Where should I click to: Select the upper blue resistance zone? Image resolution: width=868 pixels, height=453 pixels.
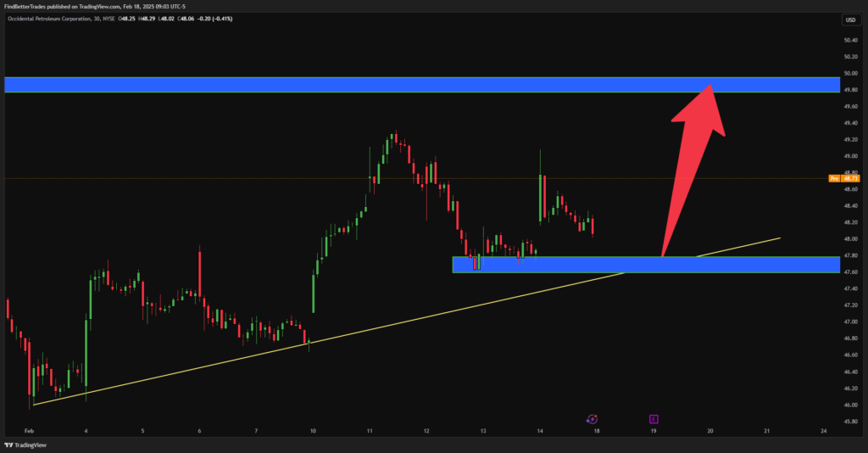click(x=422, y=85)
